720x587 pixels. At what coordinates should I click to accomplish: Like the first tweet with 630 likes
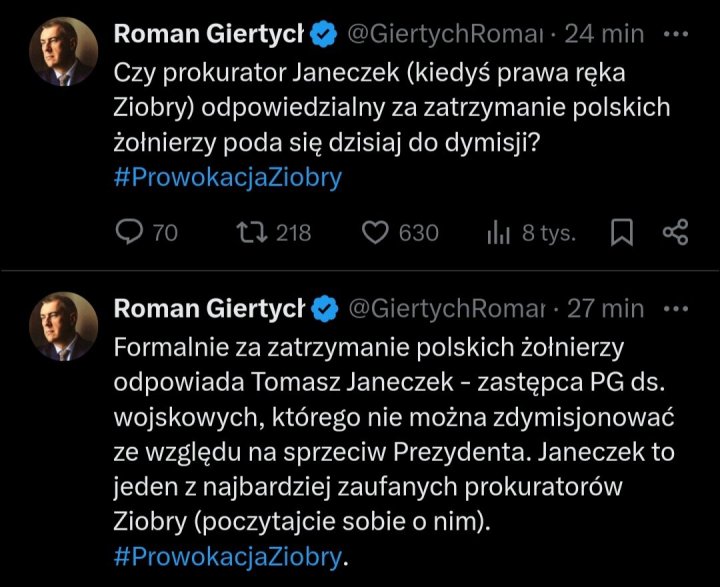[x=375, y=233]
